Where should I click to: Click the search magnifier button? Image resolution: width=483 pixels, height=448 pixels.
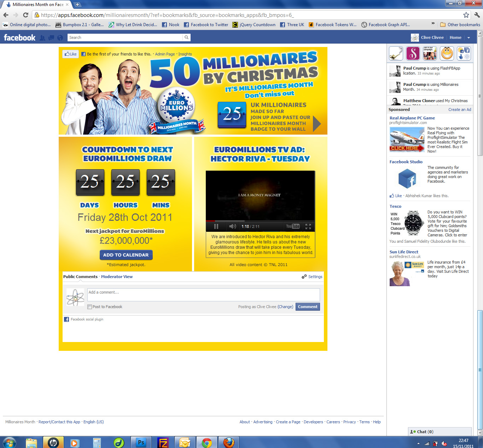point(186,37)
